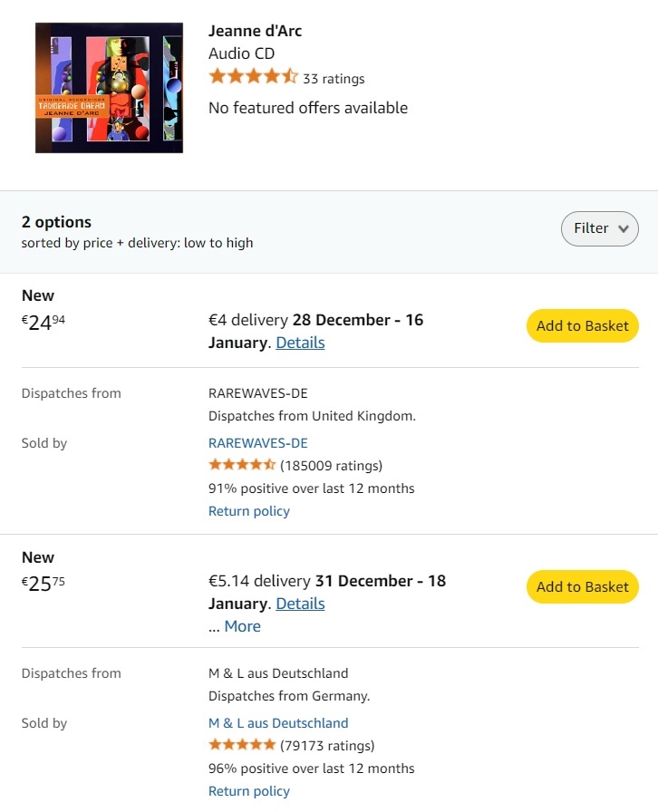Expand delivery info with the More link
658x812 pixels.
coord(242,626)
